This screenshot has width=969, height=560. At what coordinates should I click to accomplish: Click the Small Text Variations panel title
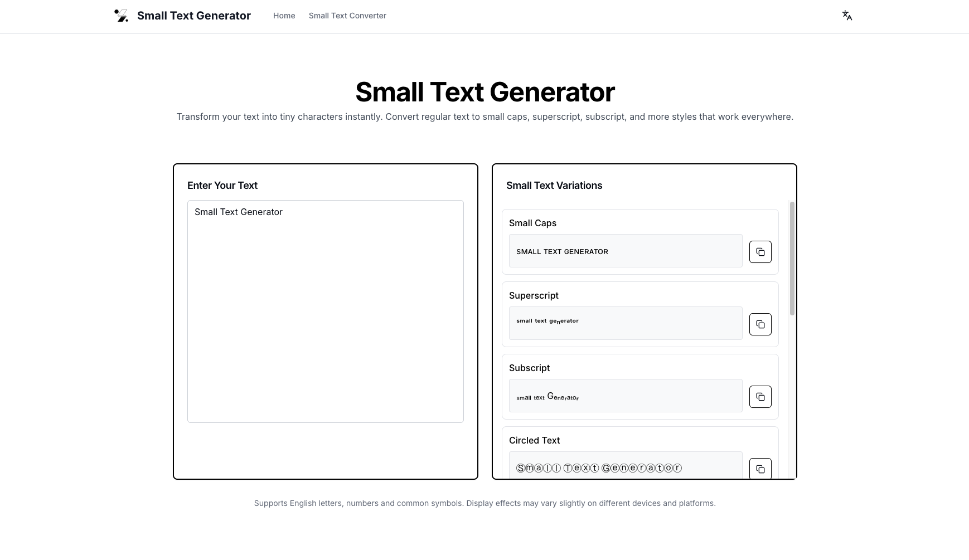tap(554, 185)
